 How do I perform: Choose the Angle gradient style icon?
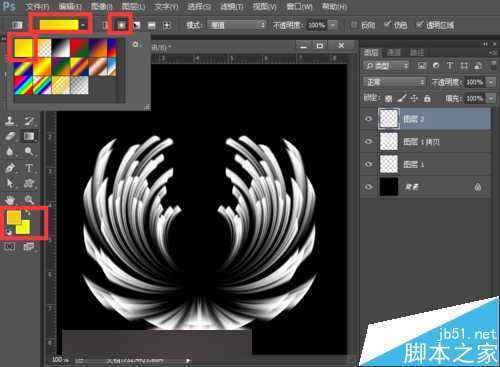136,25
